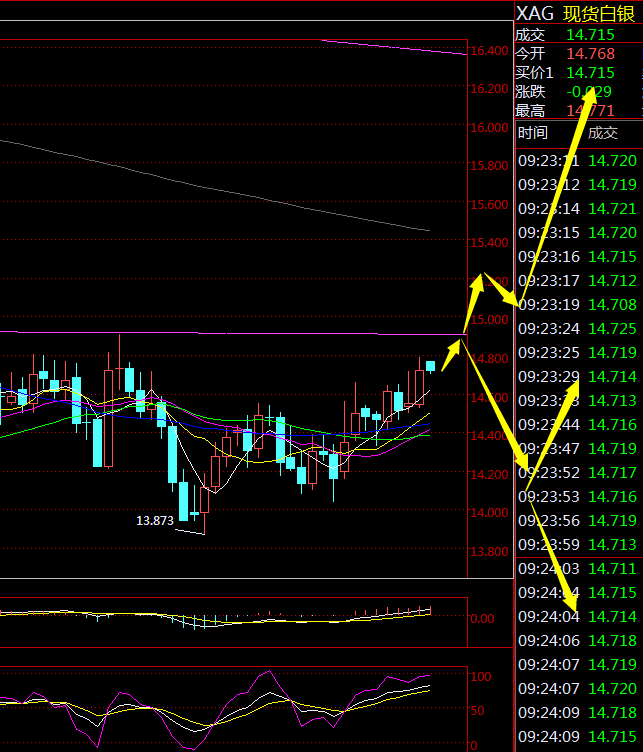Click the 15.800 price axis label

(489, 166)
